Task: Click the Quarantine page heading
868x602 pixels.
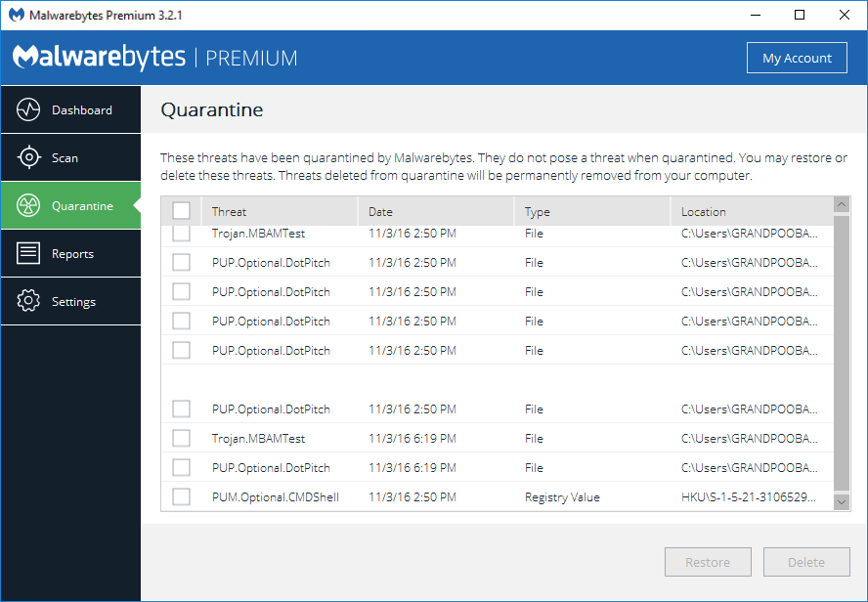Action: click(211, 109)
